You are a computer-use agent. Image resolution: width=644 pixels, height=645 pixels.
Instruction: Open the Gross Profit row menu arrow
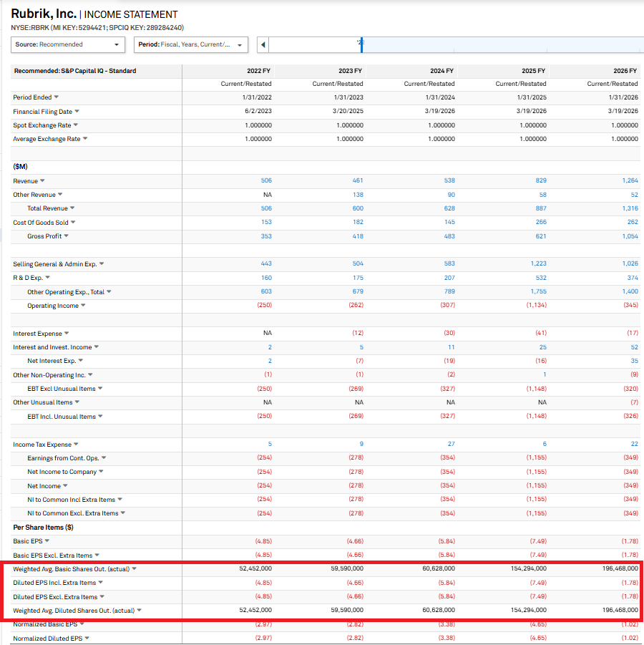[x=67, y=236]
